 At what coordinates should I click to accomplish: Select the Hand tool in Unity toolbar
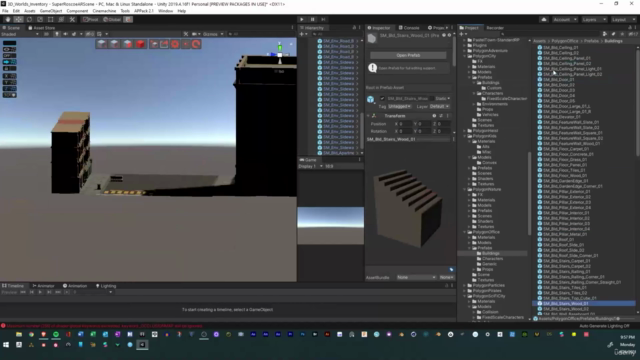click(x=8, y=19)
